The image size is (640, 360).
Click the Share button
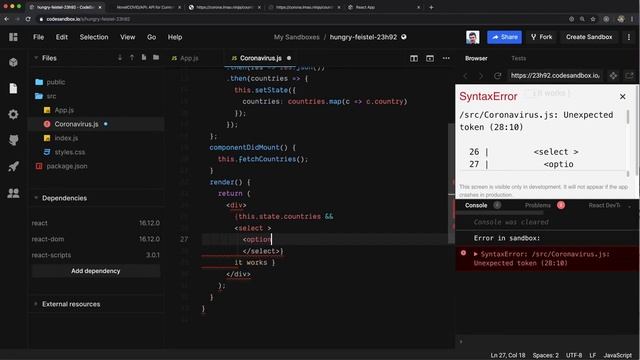pos(504,37)
